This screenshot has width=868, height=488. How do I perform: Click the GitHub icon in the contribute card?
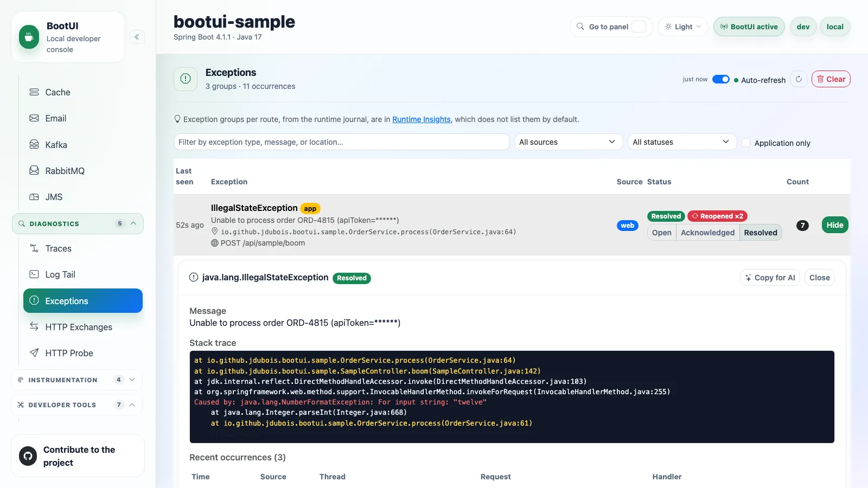coord(28,456)
